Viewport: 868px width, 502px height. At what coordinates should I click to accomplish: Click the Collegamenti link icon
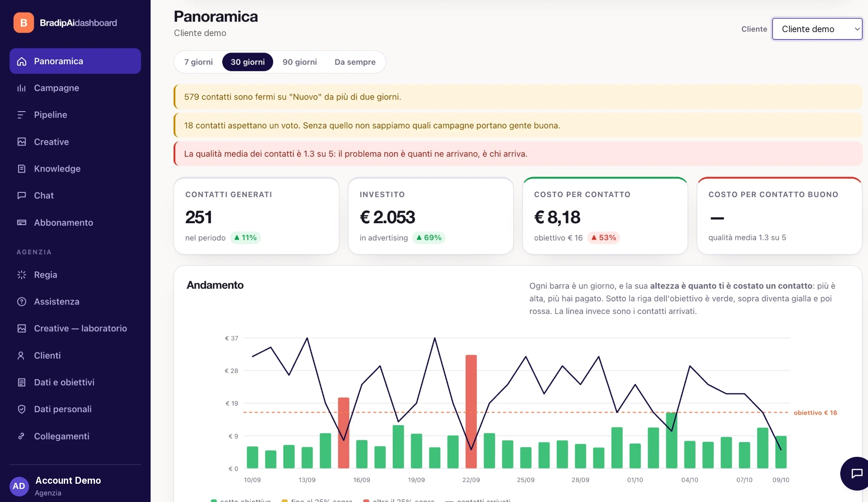[x=22, y=436]
